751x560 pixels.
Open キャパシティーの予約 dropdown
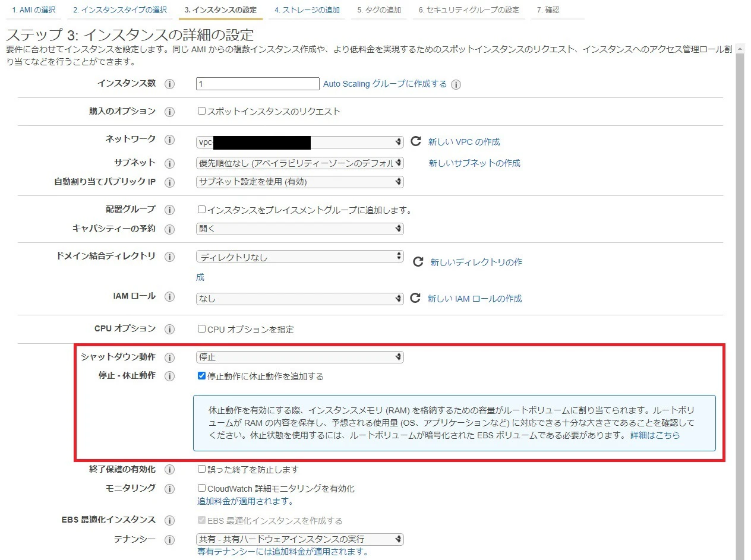pos(300,229)
